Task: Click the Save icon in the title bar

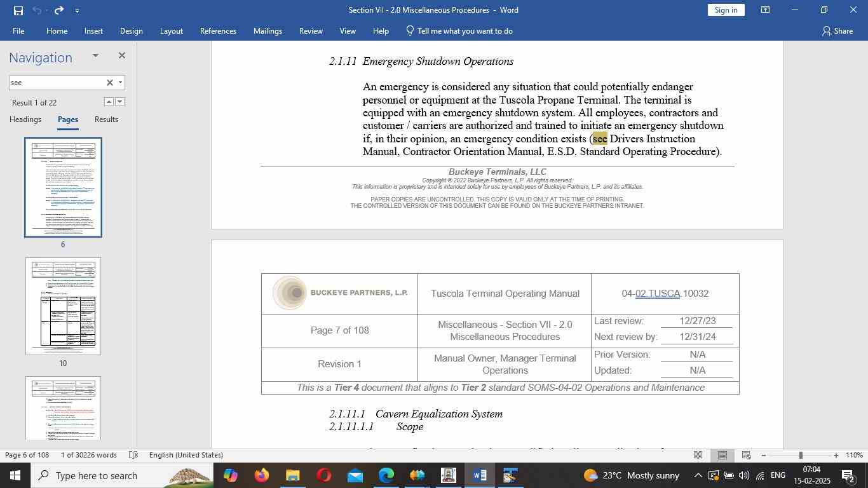Action: pos(18,10)
